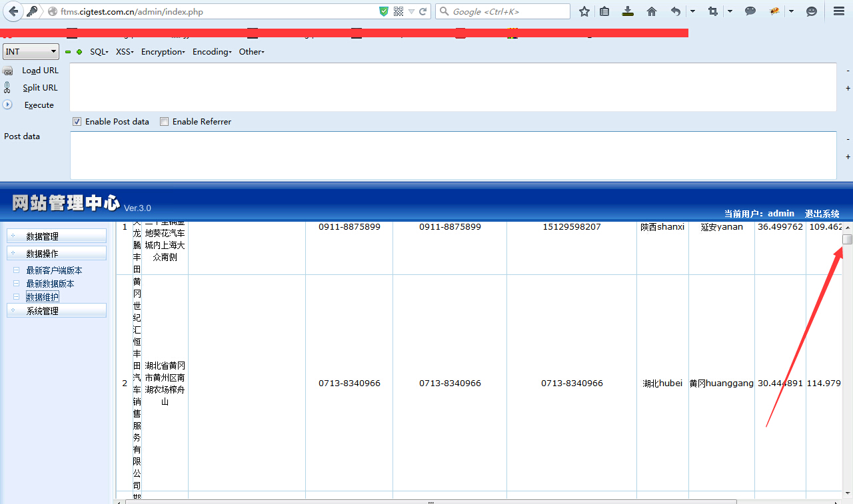The width and height of the screenshot is (853, 504).
Task: Open the INT type dropdown
Action: pos(31,51)
